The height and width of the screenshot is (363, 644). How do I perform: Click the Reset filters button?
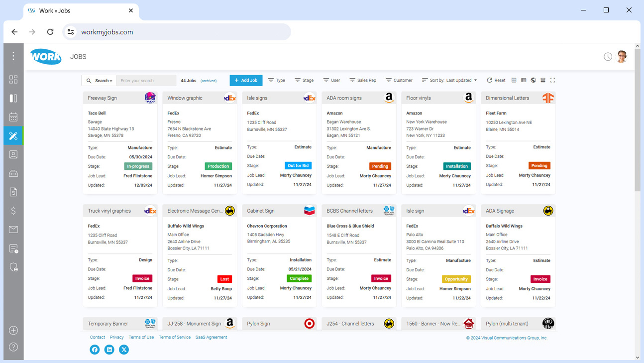(x=496, y=80)
